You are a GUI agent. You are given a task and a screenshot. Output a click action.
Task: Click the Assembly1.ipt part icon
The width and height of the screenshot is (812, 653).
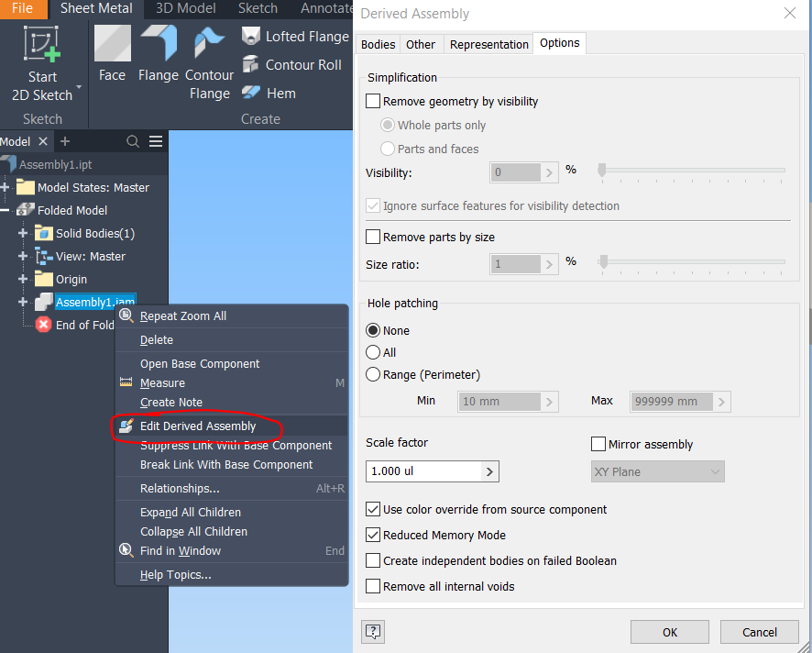click(x=8, y=164)
